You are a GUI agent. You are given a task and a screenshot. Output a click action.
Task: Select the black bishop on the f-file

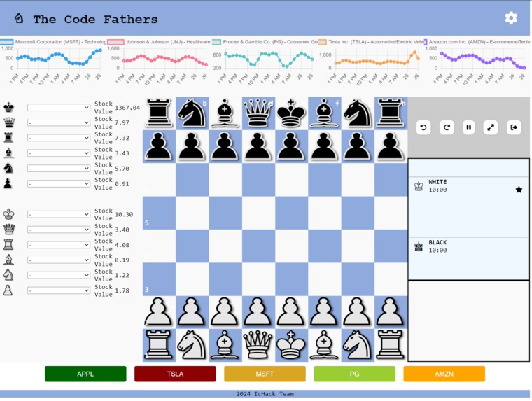pos(324,113)
